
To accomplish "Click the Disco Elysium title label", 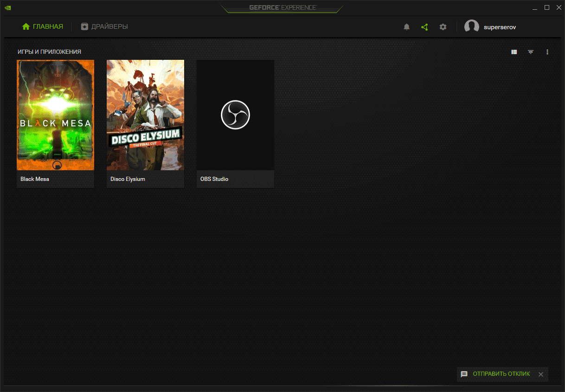I will 128,179.
